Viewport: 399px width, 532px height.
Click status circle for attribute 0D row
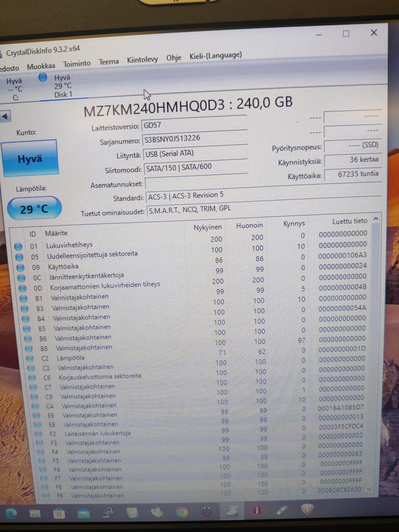23,288
